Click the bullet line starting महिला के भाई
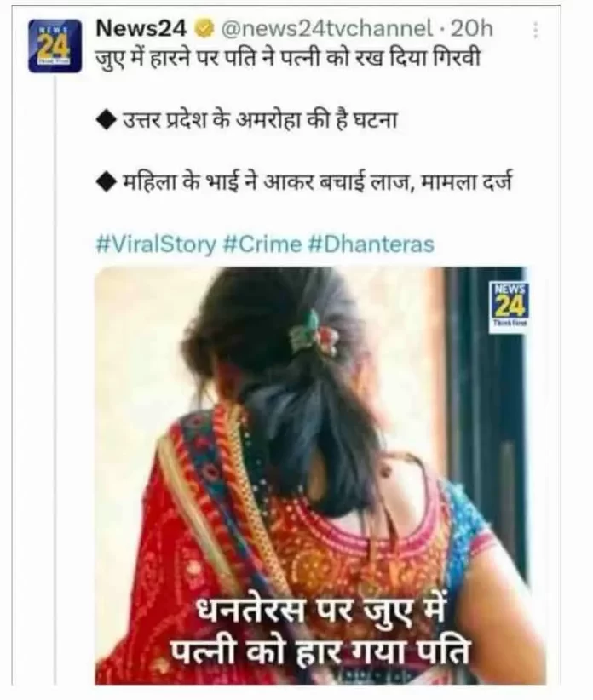This screenshot has height=700, width=593. pyautogui.click(x=318, y=181)
